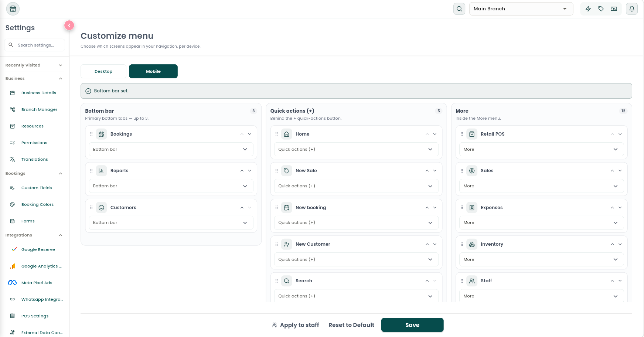Open placement dropdown for New booking
Image resolution: width=644 pixels, height=337 pixels.
[356, 222]
